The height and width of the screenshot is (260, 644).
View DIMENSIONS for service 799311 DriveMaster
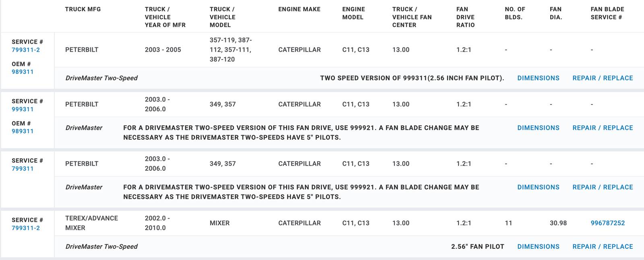tap(538, 187)
